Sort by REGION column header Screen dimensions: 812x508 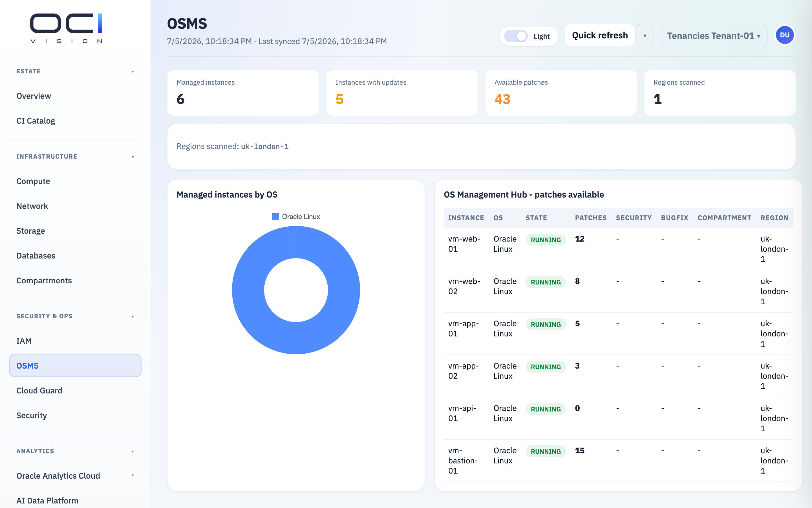774,218
